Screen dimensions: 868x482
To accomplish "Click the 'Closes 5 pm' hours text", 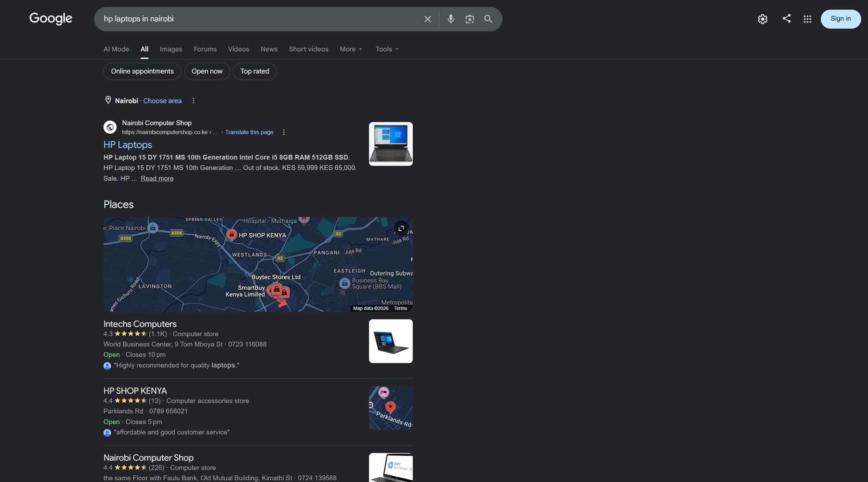I will point(144,422).
